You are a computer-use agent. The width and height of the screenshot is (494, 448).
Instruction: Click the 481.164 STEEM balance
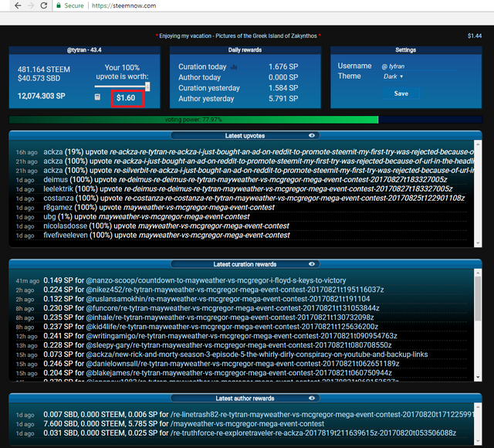tap(44, 70)
